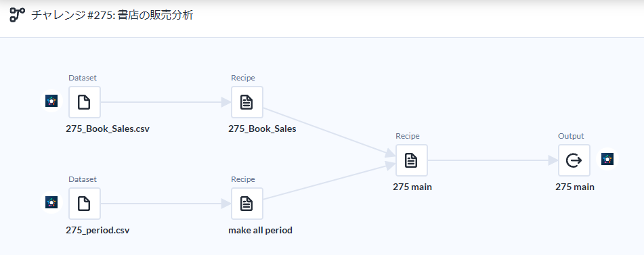The width and height of the screenshot is (644, 255).
Task: Click the 275_Book_Sales.csv label text
Action: click(x=108, y=129)
